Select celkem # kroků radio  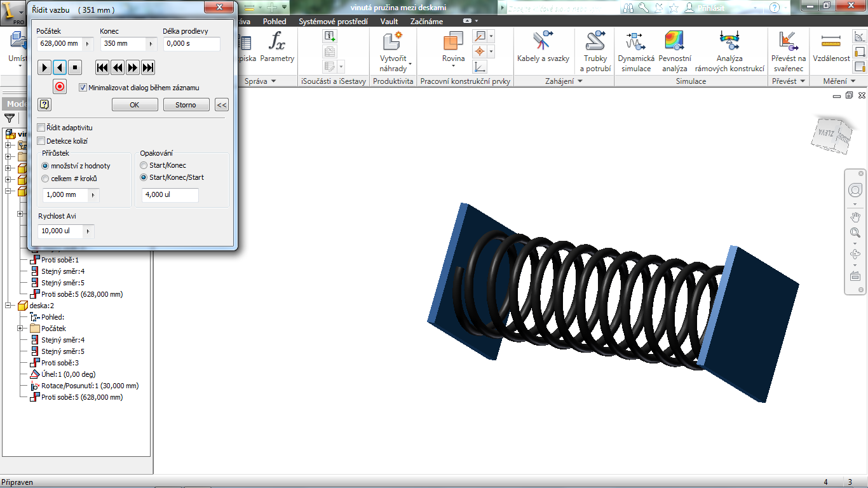point(45,179)
